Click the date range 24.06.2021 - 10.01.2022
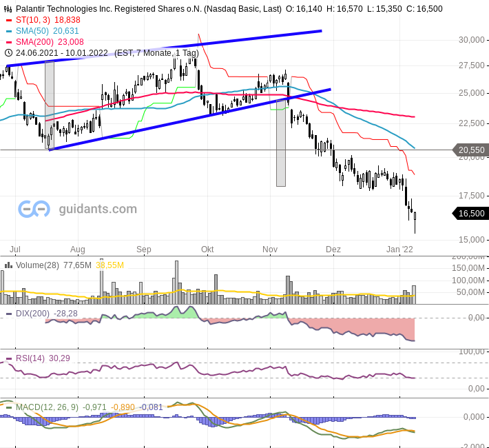This screenshot has height=448, width=489. 62,53
